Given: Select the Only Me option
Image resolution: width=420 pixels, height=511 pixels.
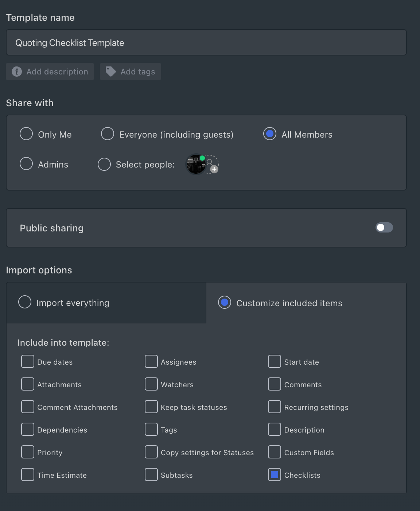Looking at the screenshot, I should (26, 134).
